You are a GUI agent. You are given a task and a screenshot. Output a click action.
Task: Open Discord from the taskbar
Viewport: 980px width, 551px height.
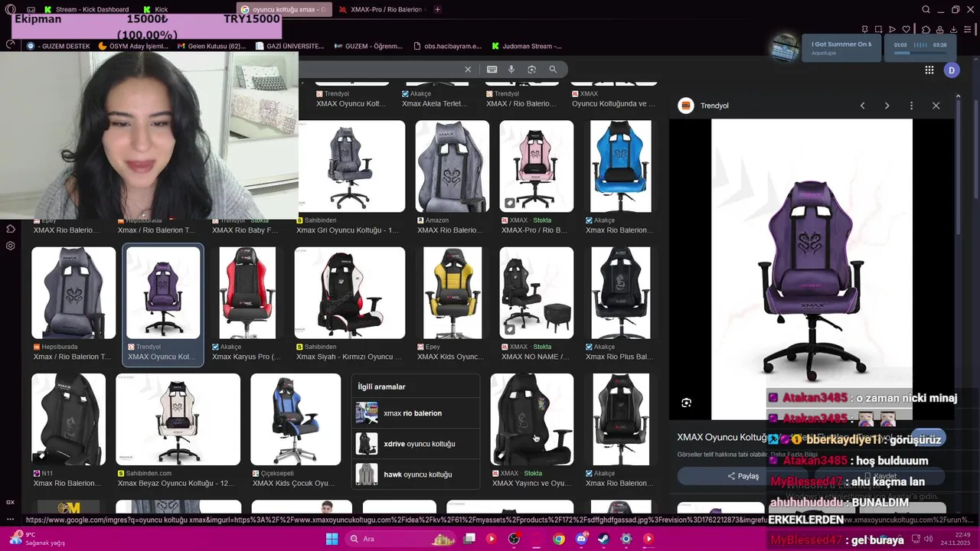(x=581, y=539)
